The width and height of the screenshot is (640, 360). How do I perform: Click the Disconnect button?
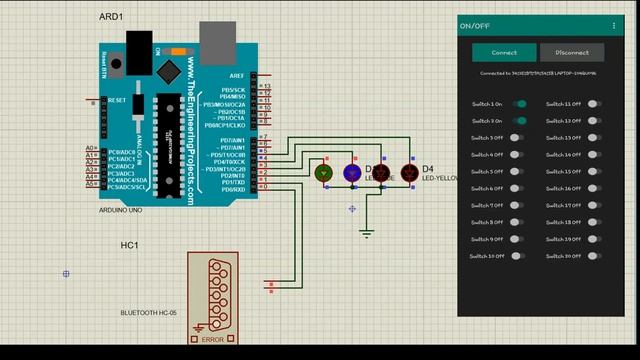(x=572, y=53)
